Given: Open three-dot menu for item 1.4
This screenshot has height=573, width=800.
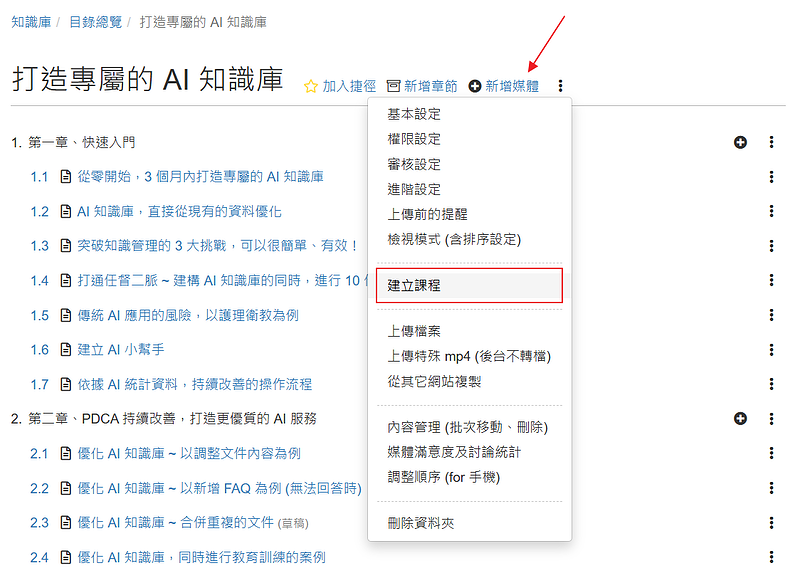Looking at the screenshot, I should point(771,280).
